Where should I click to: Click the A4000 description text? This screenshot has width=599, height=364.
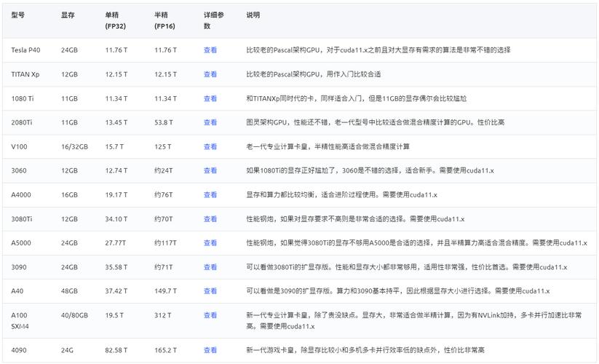pyautogui.click(x=341, y=195)
